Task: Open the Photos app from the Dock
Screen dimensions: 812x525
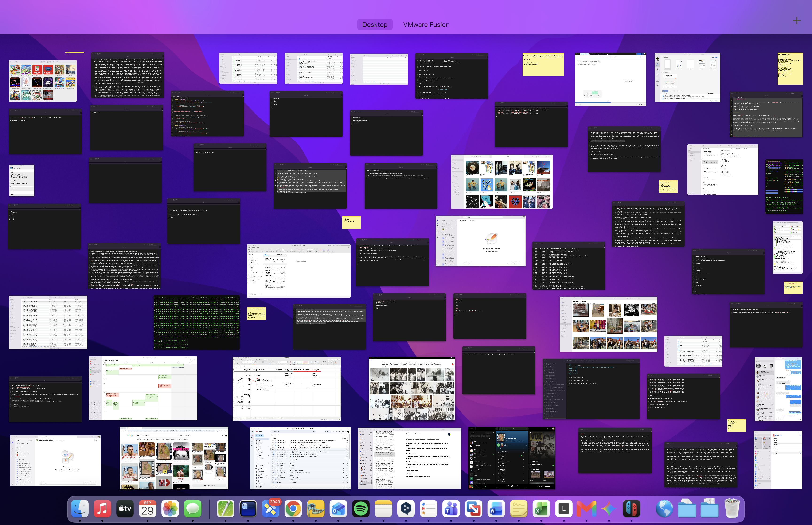Action: point(170,509)
